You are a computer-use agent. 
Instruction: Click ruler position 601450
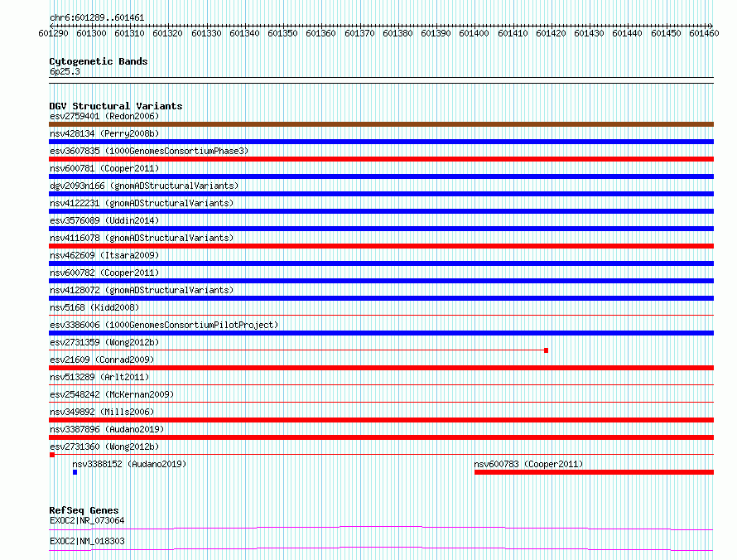[666, 33]
